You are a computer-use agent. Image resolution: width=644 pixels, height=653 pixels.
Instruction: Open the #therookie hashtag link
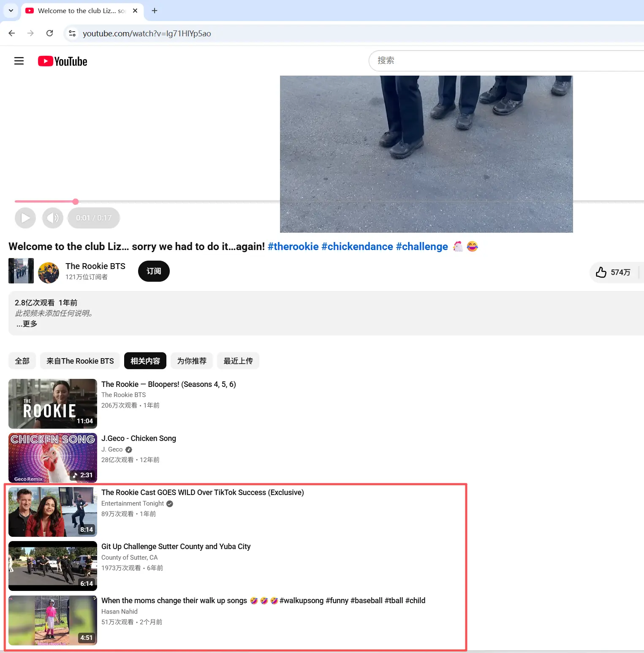293,247
